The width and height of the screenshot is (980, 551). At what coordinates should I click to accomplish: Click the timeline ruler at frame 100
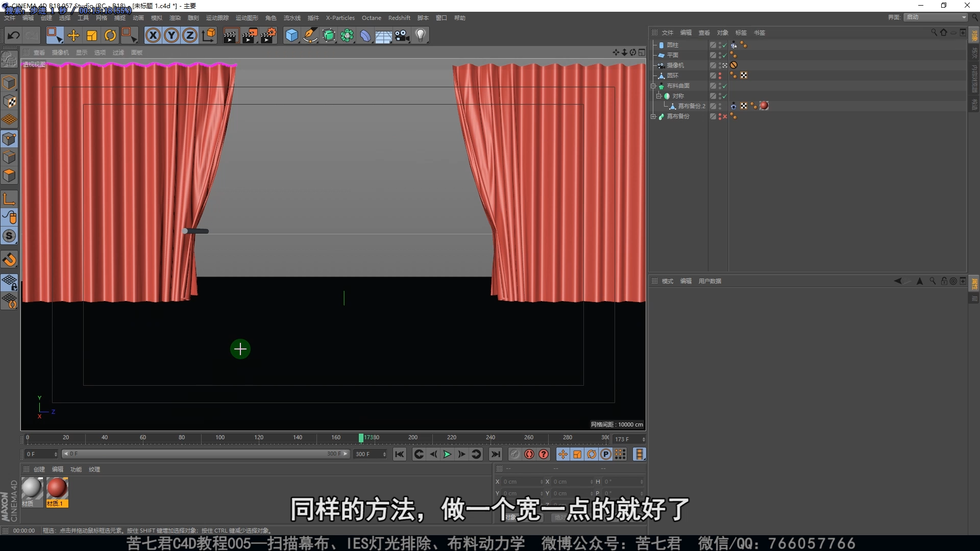pyautogui.click(x=220, y=438)
